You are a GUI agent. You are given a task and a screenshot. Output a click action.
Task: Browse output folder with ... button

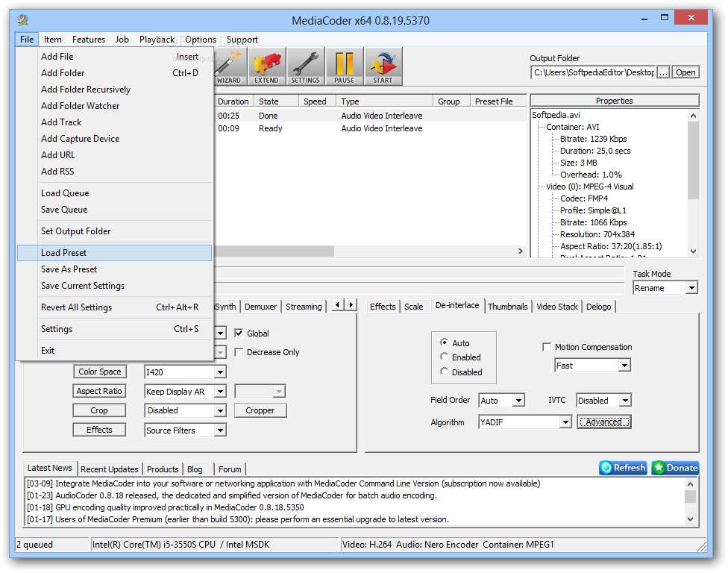click(663, 72)
